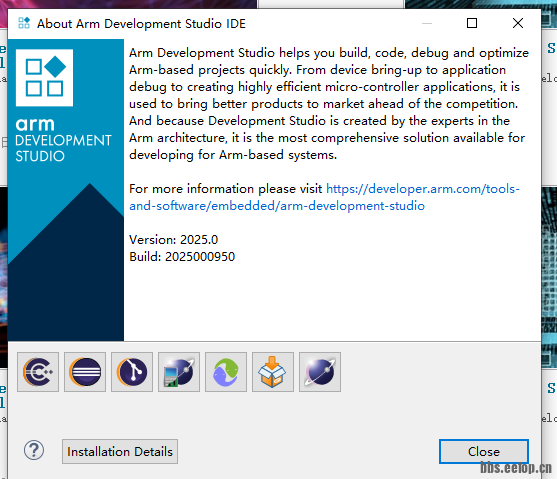Click the orange download box feature icon
Viewport: 557px width, 479px height.
pyautogui.click(x=273, y=372)
